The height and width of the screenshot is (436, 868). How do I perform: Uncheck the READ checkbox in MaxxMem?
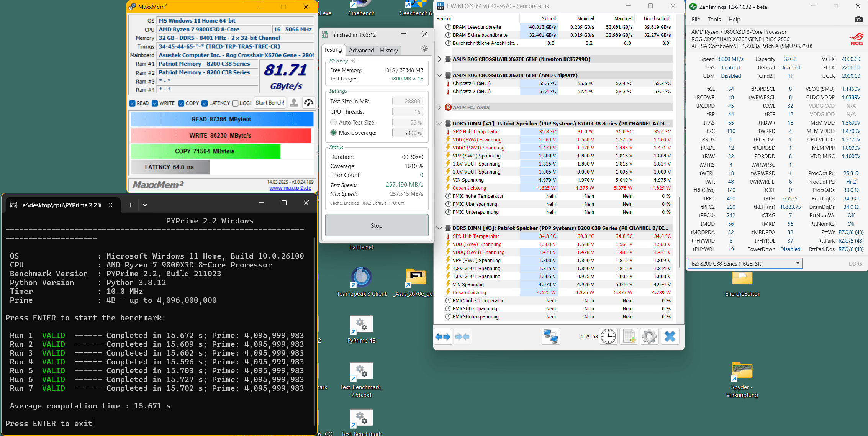[x=133, y=103]
